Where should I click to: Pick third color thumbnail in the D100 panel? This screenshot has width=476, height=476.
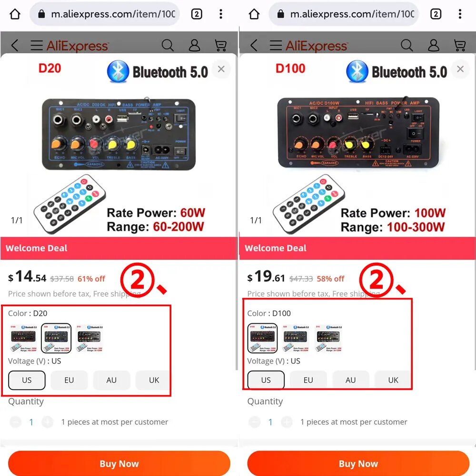pos(329,338)
